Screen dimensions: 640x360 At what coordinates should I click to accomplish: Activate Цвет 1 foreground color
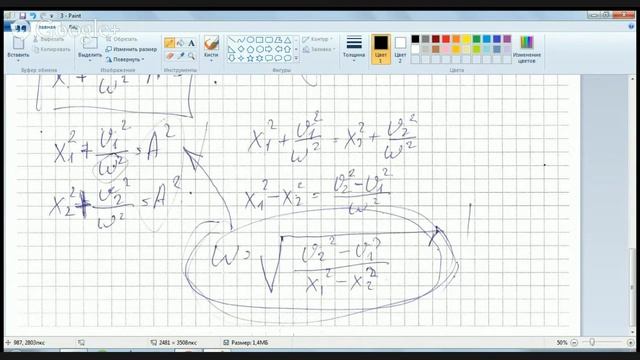click(x=381, y=49)
